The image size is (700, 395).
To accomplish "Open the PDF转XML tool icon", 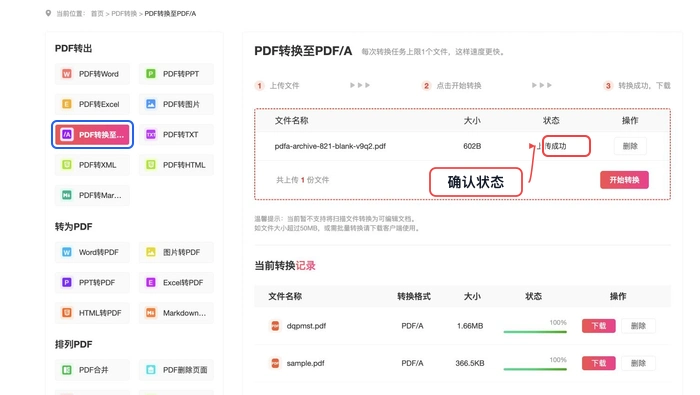I will click(x=67, y=165).
